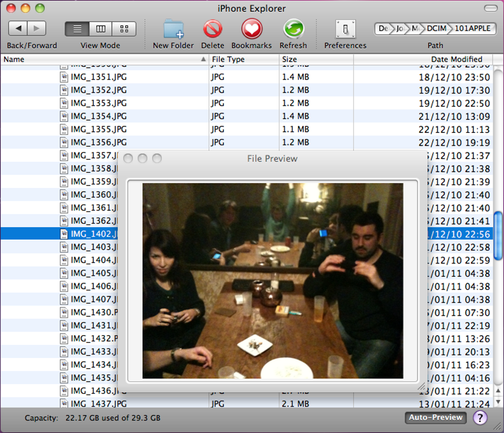Click the photo in File Preview window
Screen dimensions: 504x433
point(273,281)
